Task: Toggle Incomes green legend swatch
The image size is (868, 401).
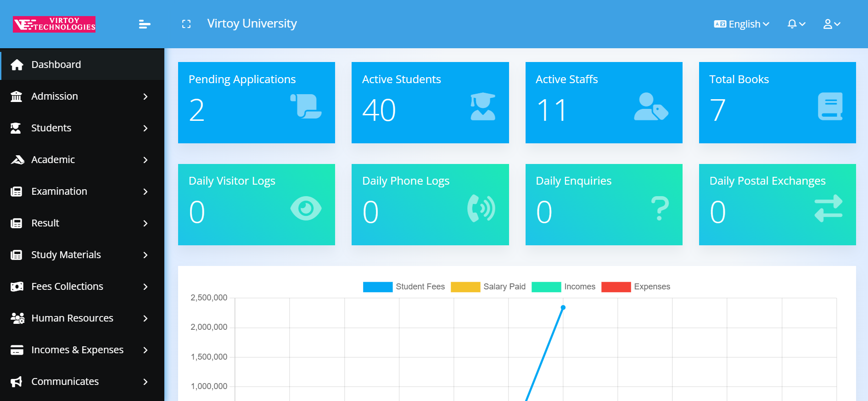Action: coord(546,287)
